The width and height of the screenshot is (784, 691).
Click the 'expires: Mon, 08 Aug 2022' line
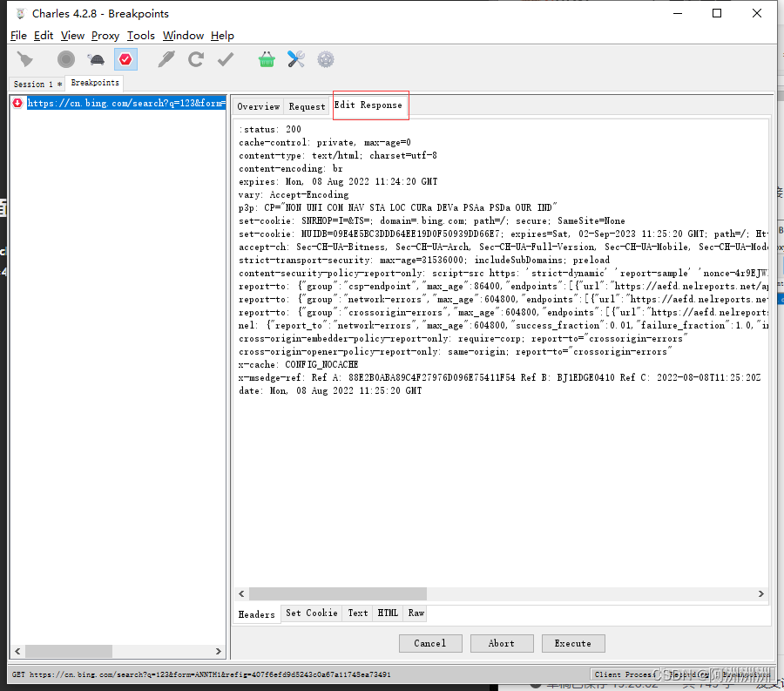339,181
